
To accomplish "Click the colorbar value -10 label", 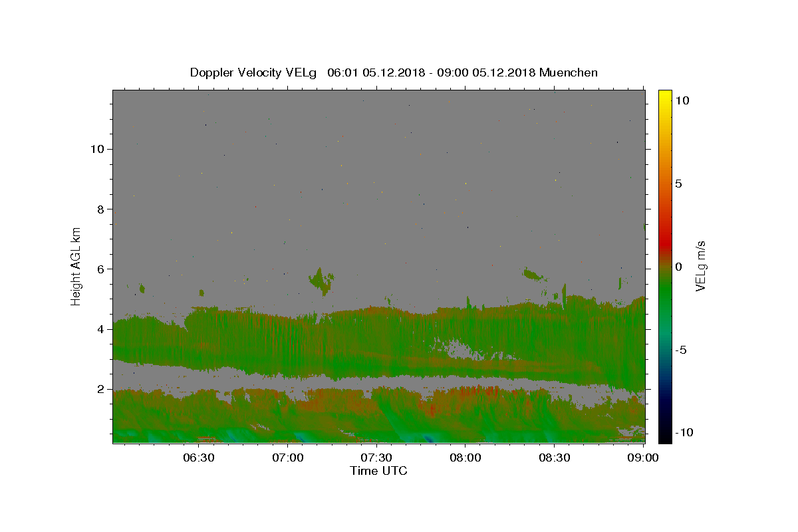I will [683, 433].
